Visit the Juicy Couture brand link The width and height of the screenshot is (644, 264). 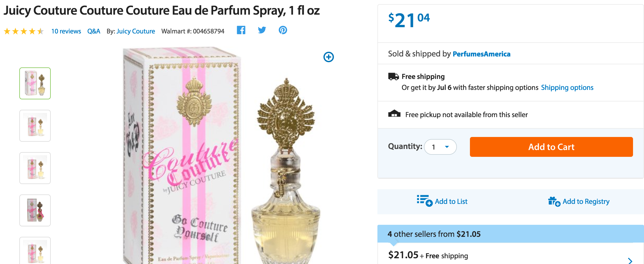[136, 31]
